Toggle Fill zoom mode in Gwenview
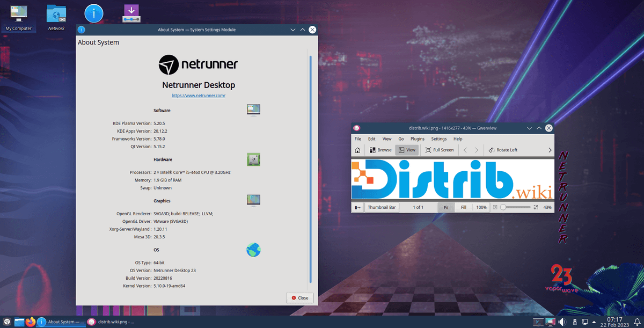 click(x=464, y=207)
